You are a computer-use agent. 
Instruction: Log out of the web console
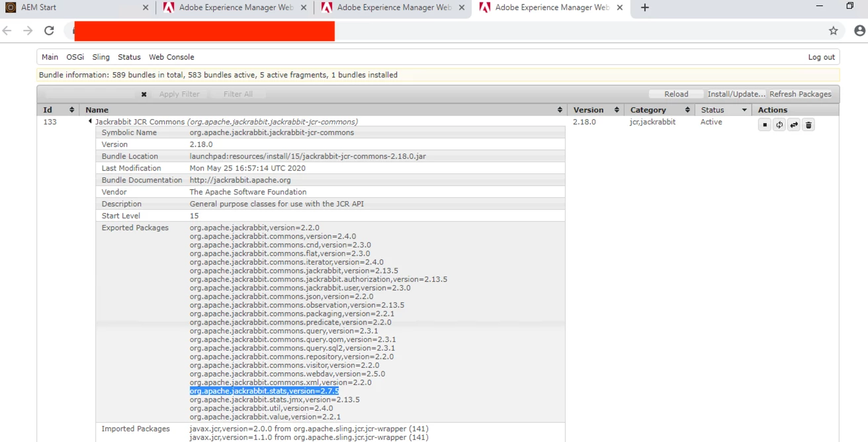pos(822,57)
